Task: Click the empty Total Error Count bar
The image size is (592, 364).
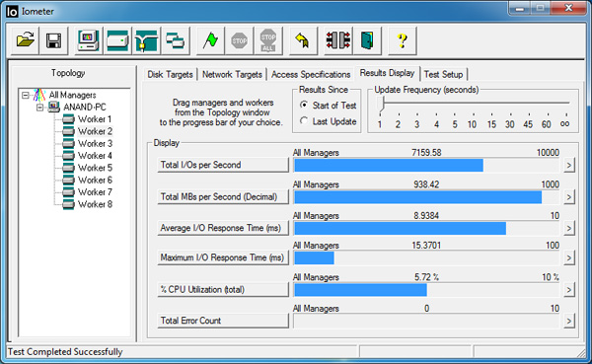Action: 426,321
